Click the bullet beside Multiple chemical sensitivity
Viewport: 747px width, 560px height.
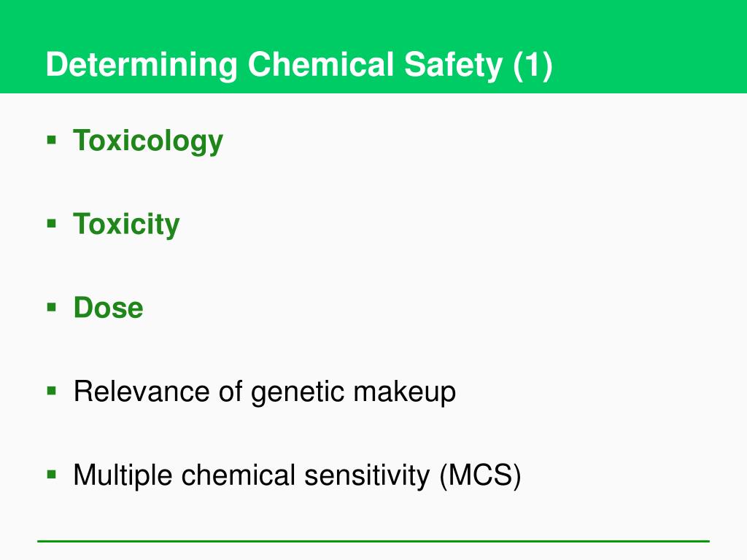coord(52,475)
